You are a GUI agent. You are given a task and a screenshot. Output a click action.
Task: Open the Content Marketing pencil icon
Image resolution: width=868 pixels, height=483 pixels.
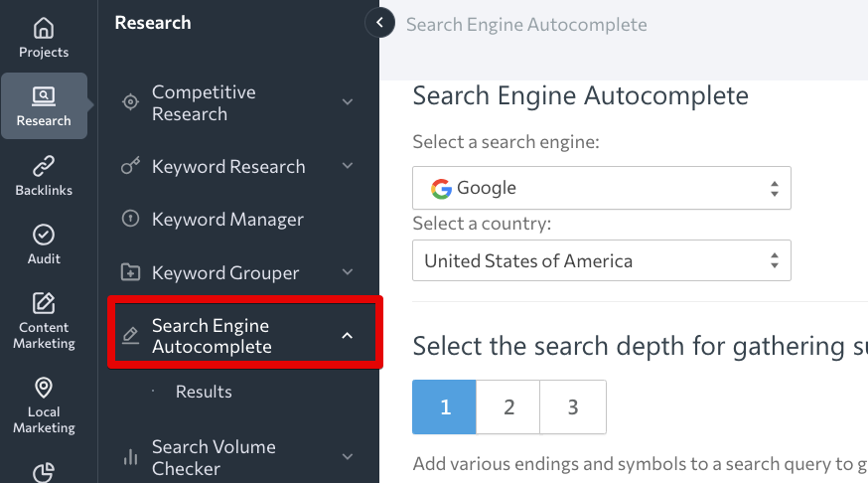[x=44, y=303]
